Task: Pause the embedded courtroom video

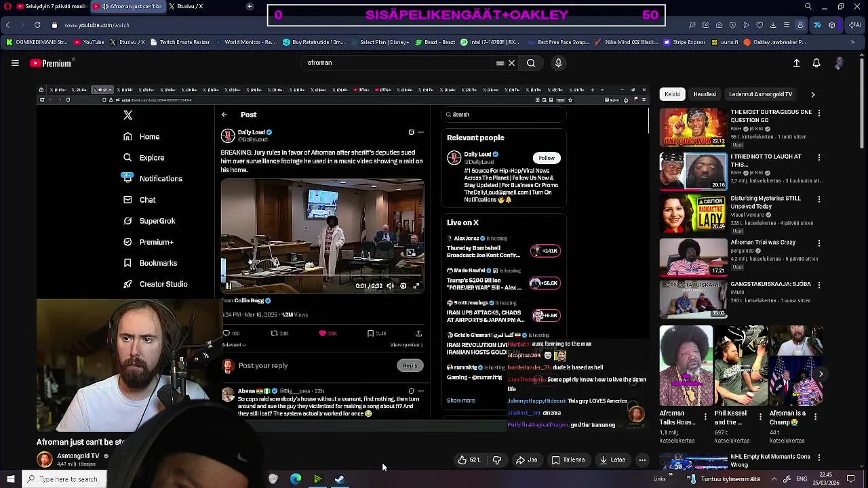Action: (x=229, y=286)
